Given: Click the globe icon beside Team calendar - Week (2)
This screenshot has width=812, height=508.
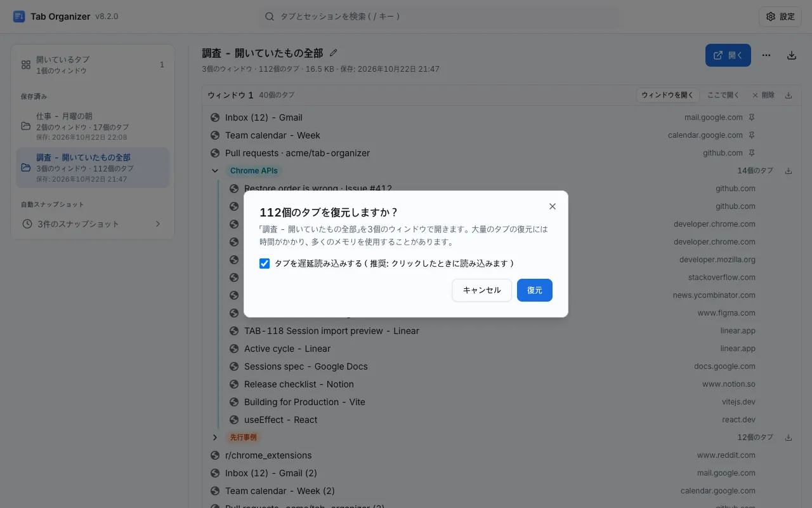Looking at the screenshot, I should [x=215, y=491].
